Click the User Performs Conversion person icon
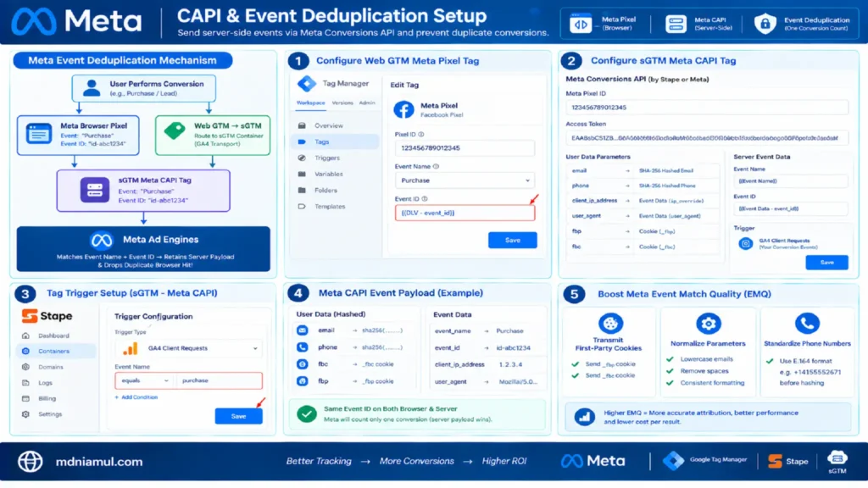Image resolution: width=868 pixels, height=488 pixels. (x=92, y=87)
